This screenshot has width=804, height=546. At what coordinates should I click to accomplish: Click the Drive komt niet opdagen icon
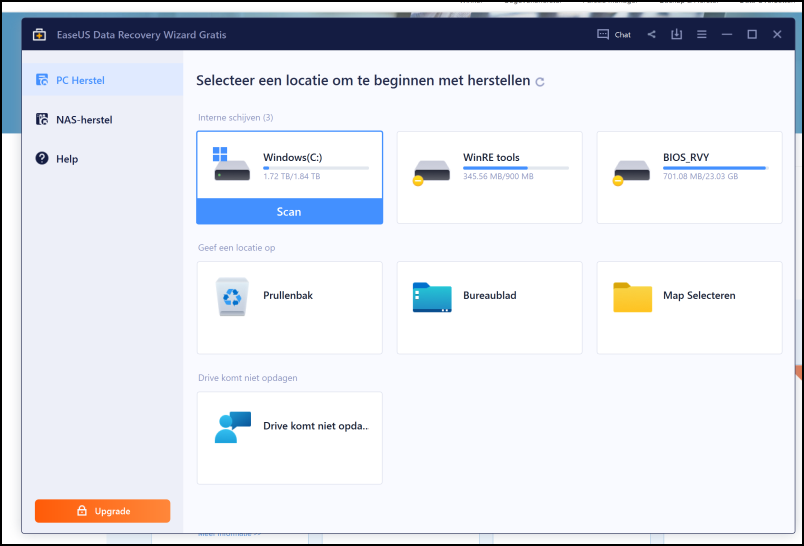coord(233,427)
